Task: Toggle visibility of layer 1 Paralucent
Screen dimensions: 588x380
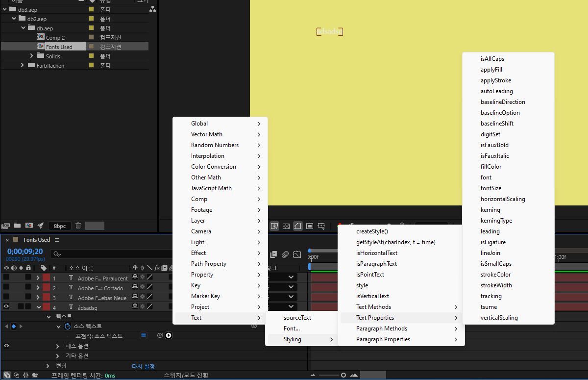Action: (6, 278)
